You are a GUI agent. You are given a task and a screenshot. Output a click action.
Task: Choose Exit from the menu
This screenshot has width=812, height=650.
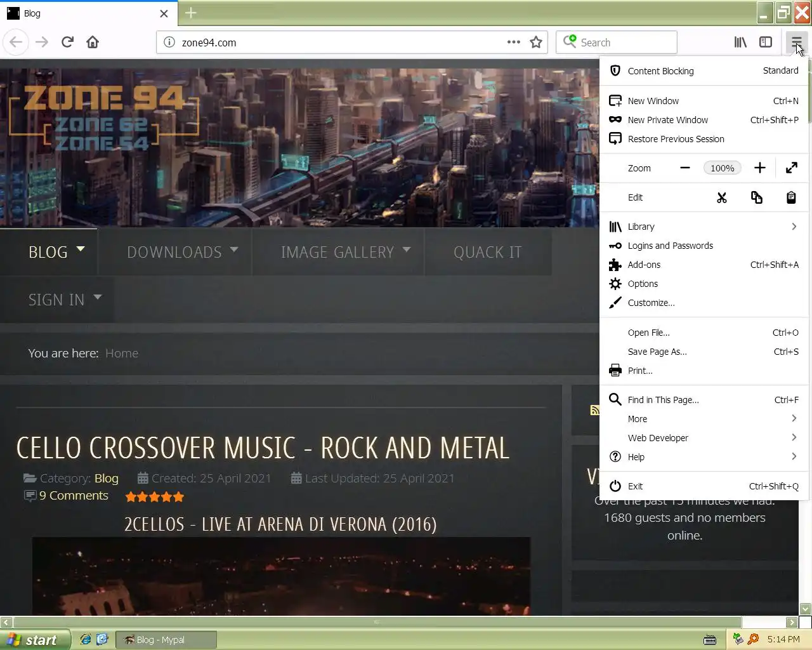pyautogui.click(x=704, y=486)
